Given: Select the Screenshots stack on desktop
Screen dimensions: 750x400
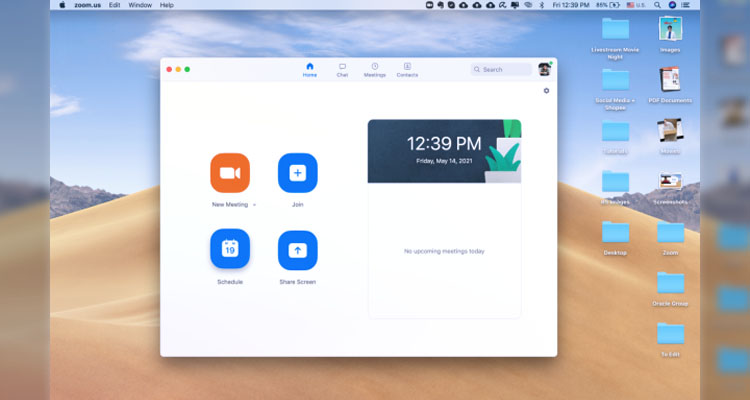Looking at the screenshot, I should tap(670, 181).
